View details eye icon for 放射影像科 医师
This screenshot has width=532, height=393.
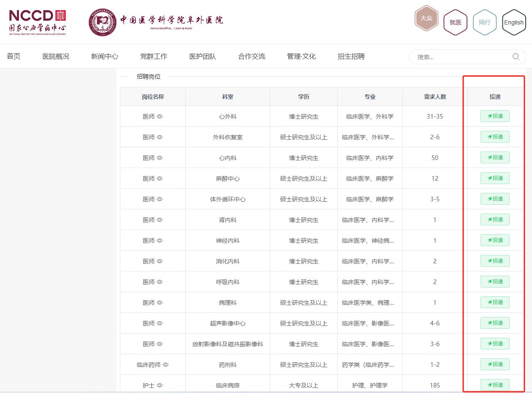pyautogui.click(x=160, y=344)
